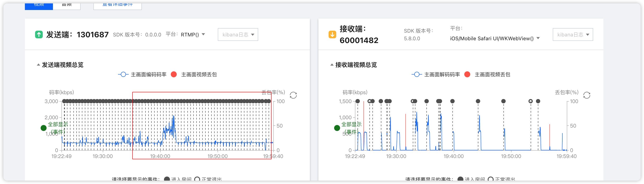Click green 全部显示 dot in receiver chart
644x184 pixels.
337,128
